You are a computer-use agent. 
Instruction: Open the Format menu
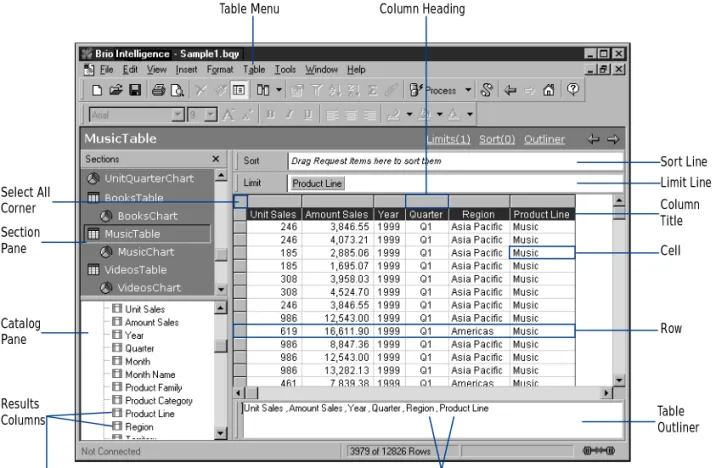pos(220,69)
